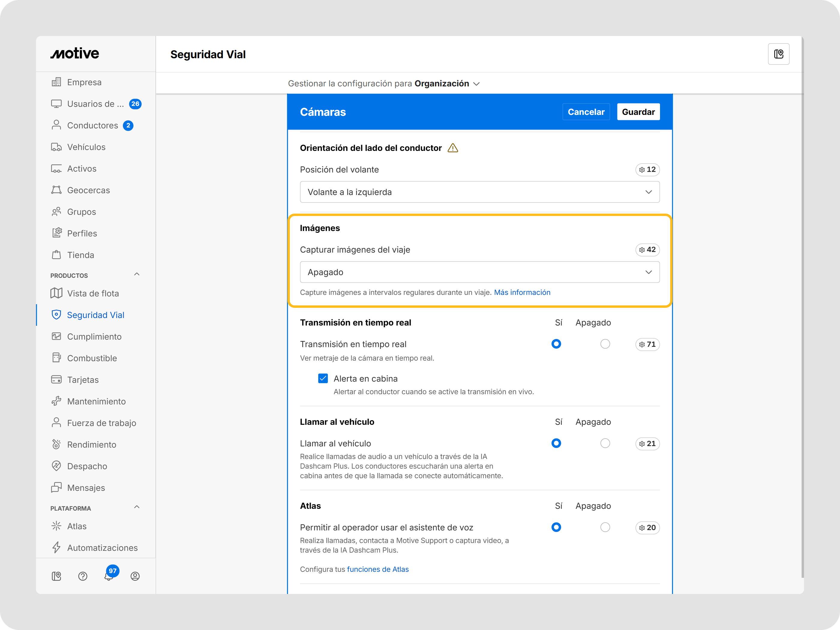
Task: Click the Cancelar button
Action: [586, 112]
